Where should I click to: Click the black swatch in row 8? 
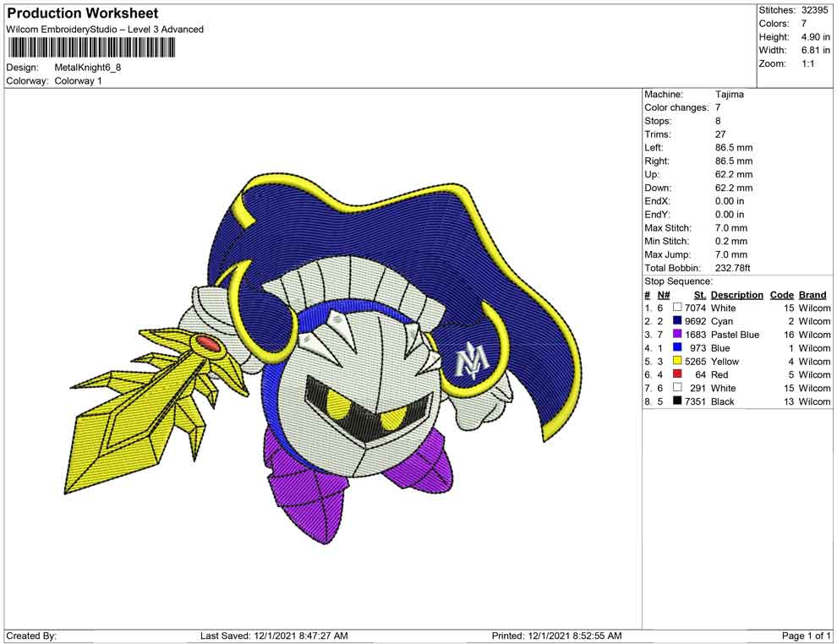677,401
